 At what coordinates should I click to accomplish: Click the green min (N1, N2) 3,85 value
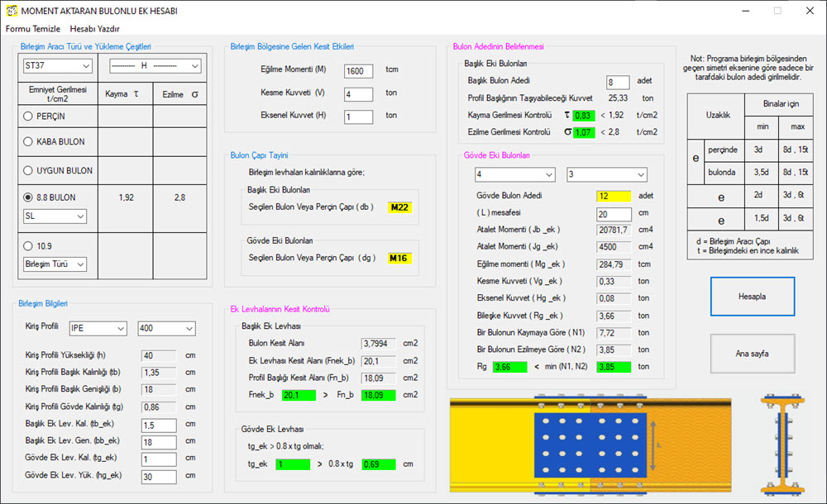pos(614,367)
